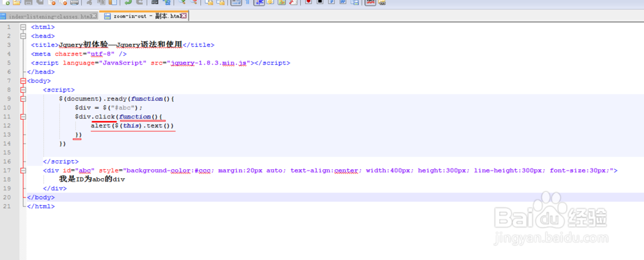644x260 pixels.
Task: Collapse the <script> fold on line 8
Action: (x=23, y=90)
